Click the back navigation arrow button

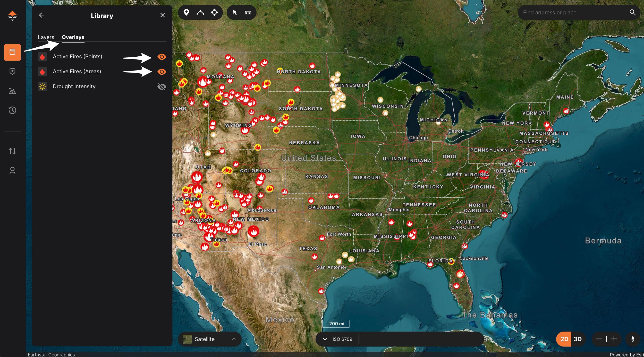click(41, 15)
